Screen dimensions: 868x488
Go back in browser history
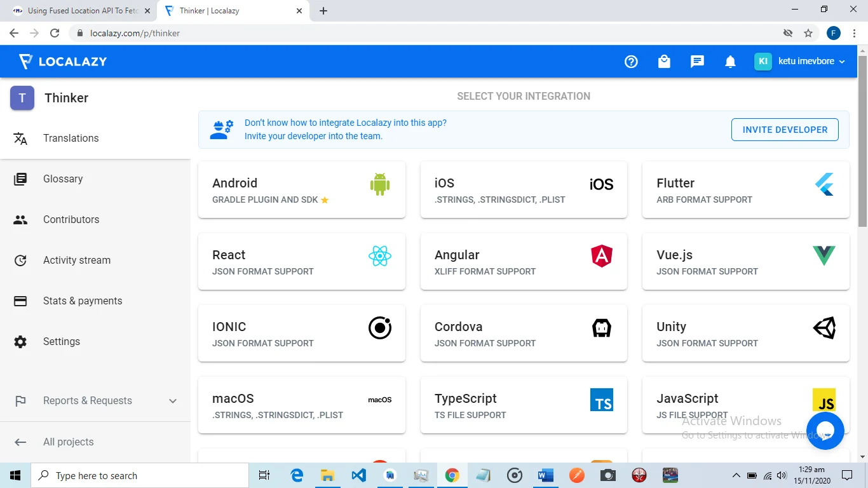coord(14,33)
